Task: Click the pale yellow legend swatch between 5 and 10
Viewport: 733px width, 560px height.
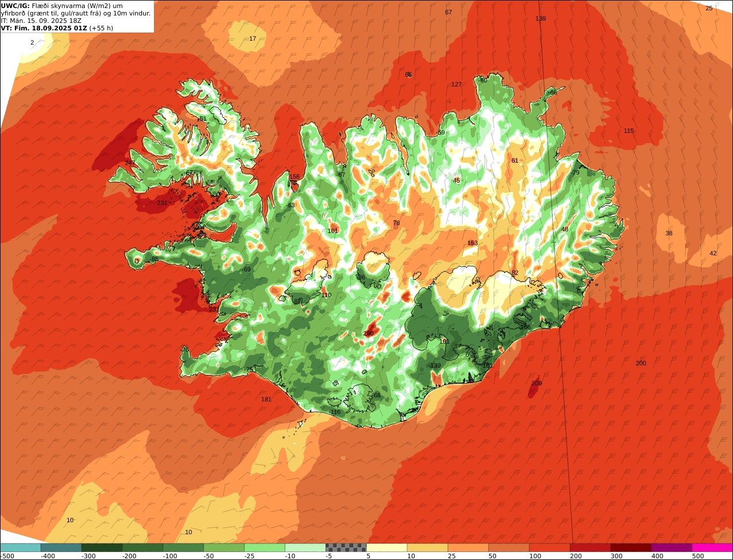Action: point(387,547)
